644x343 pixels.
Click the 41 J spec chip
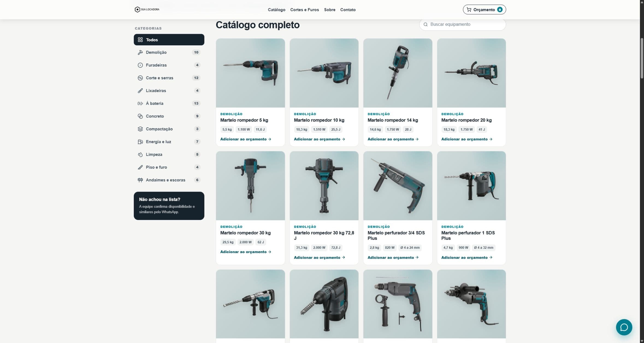[482, 130]
